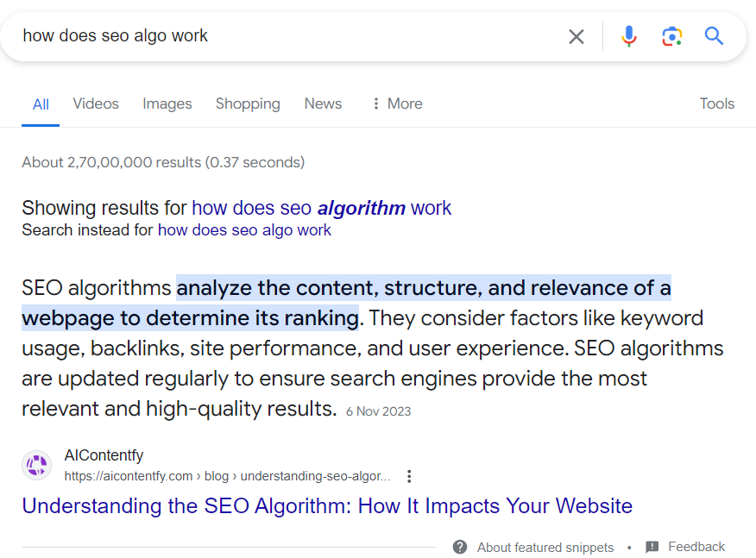Clear the search query with the X icon
The width and height of the screenshot is (756, 558).
tap(576, 36)
